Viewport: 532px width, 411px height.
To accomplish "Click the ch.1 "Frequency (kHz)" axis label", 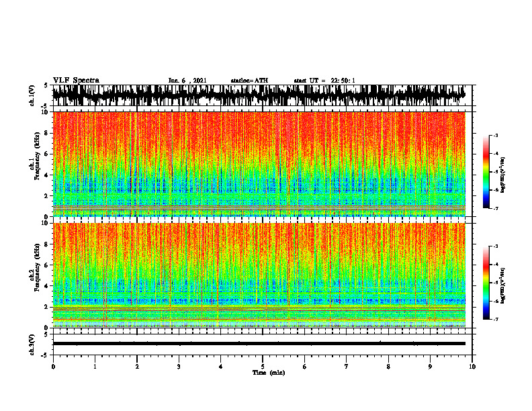I will click(x=37, y=156).
